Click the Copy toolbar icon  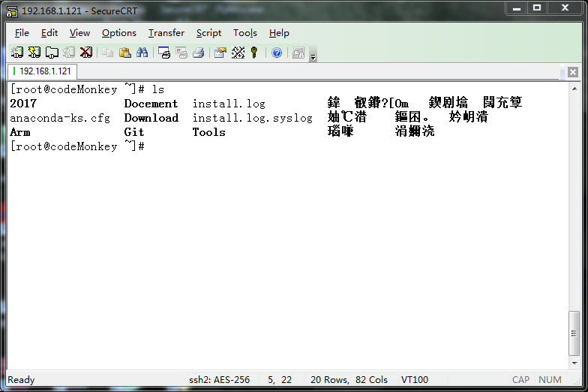click(108, 53)
